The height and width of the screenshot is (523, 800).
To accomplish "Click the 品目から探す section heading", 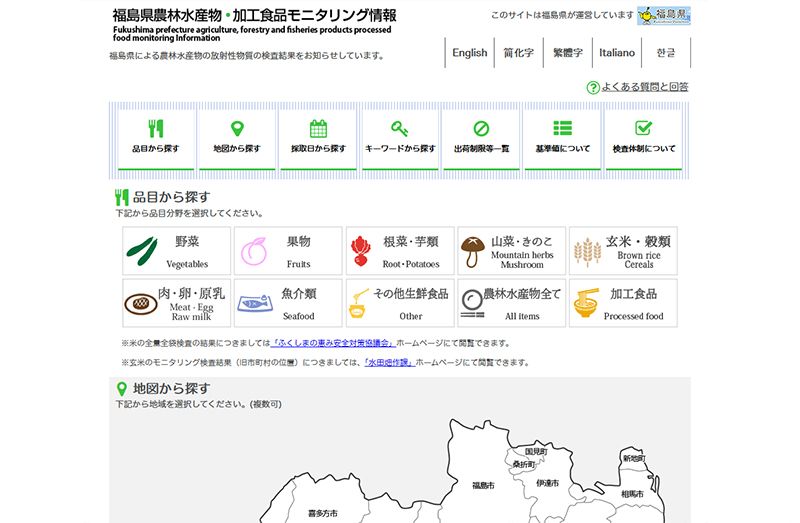I will tap(171, 197).
